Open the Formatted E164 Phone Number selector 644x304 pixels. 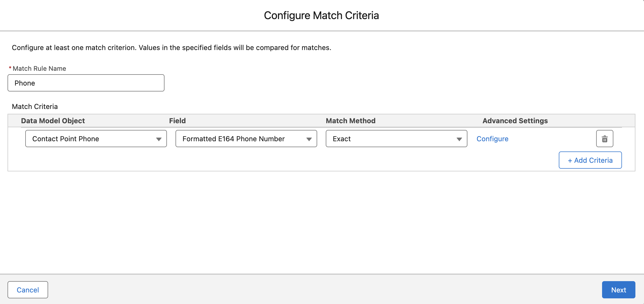[242, 139]
